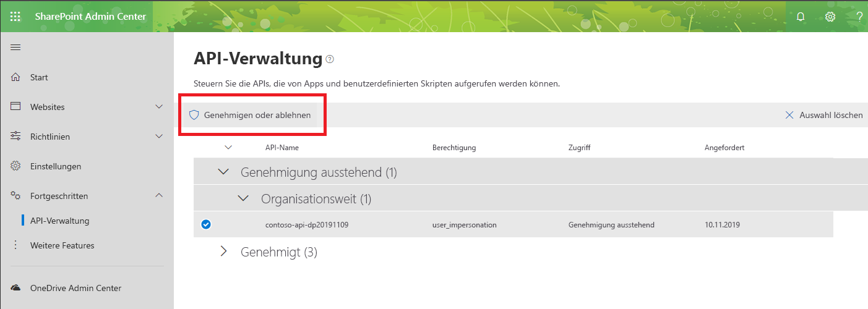Click the 10.11.2019 date cell
The image size is (868, 309).
coord(722,225)
